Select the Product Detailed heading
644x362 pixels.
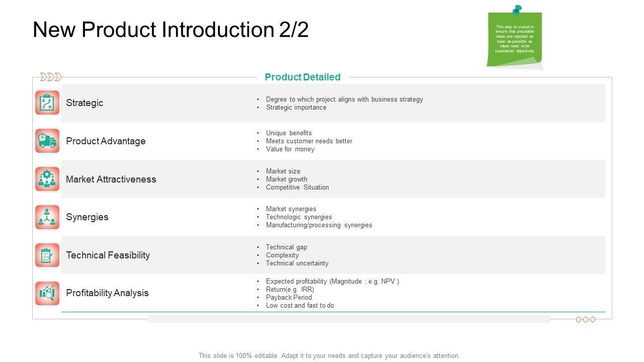coord(302,77)
